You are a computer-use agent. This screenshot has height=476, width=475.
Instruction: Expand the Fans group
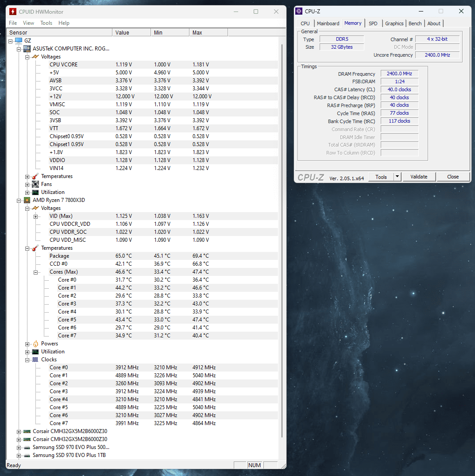pos(27,185)
